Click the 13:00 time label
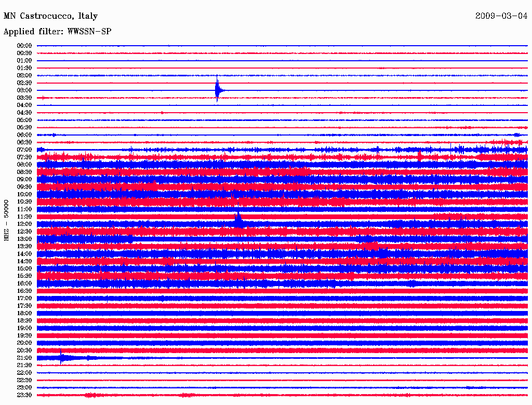 (x=24, y=239)
